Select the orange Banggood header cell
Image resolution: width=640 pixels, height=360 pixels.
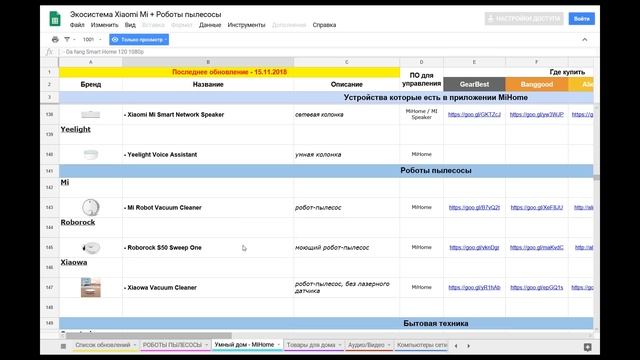coord(537,84)
